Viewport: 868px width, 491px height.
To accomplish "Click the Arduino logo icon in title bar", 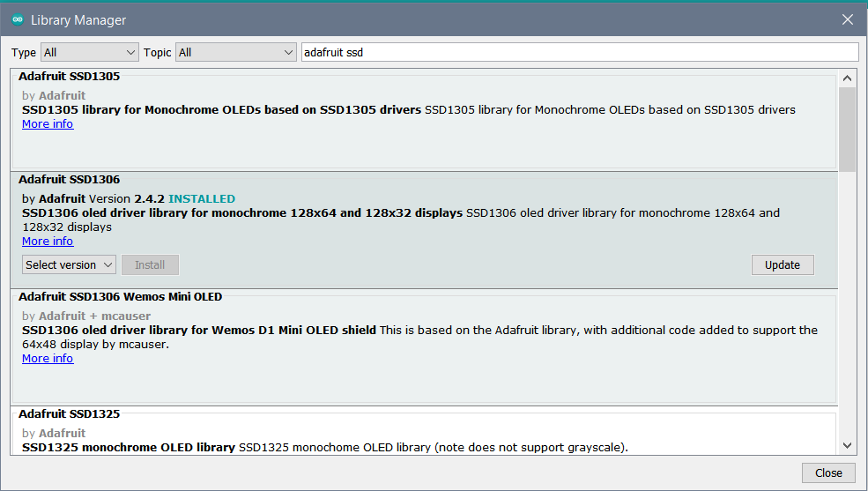I will point(18,20).
